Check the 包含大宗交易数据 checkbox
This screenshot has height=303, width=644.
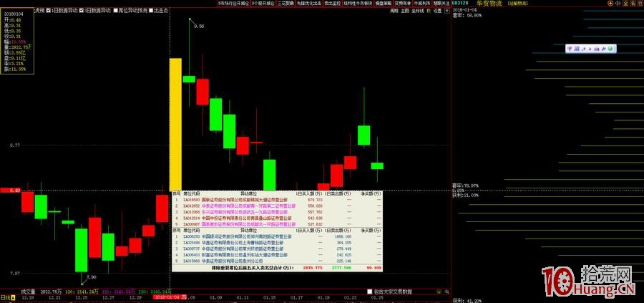click(x=370, y=292)
